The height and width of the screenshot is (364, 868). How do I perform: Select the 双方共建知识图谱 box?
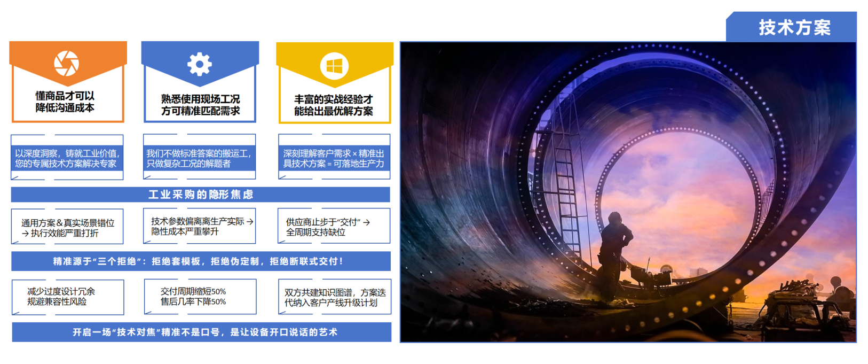[334, 297]
